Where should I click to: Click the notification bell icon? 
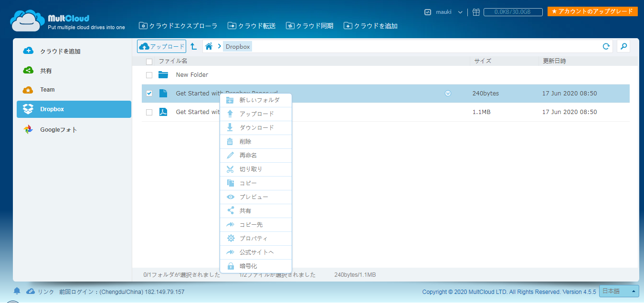click(17, 291)
